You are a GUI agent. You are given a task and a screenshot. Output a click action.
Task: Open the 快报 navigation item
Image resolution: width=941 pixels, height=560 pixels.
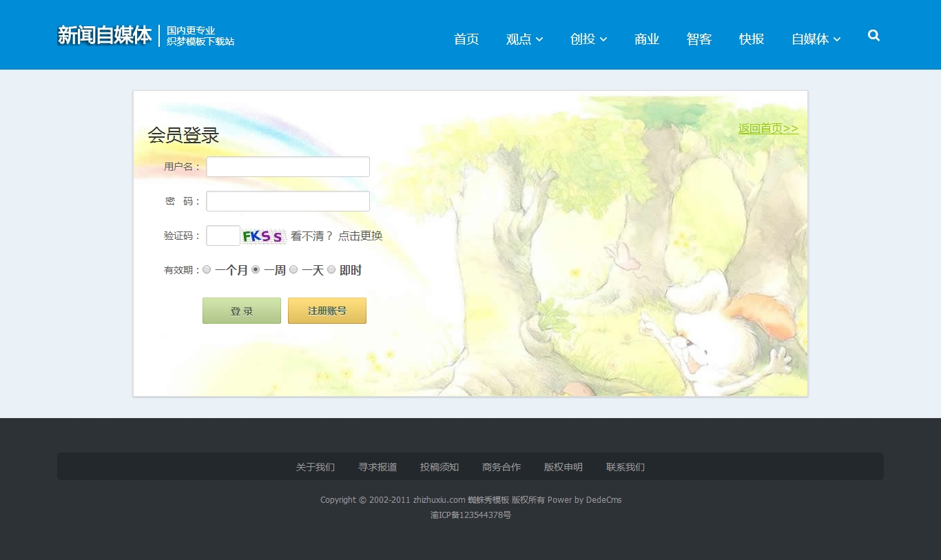coord(752,39)
